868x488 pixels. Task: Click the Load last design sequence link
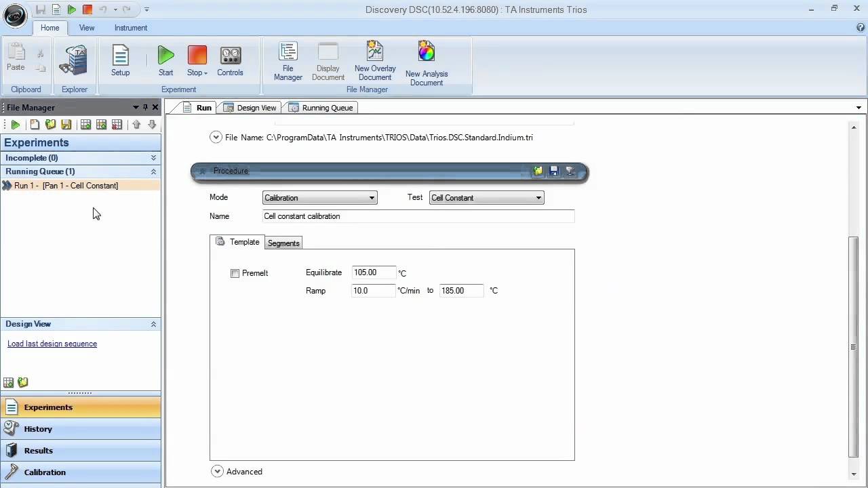(x=52, y=344)
